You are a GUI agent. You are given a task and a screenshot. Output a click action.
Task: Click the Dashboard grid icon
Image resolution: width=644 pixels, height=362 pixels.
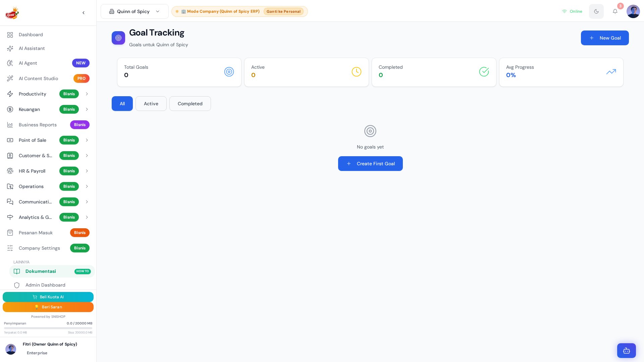[x=10, y=35]
